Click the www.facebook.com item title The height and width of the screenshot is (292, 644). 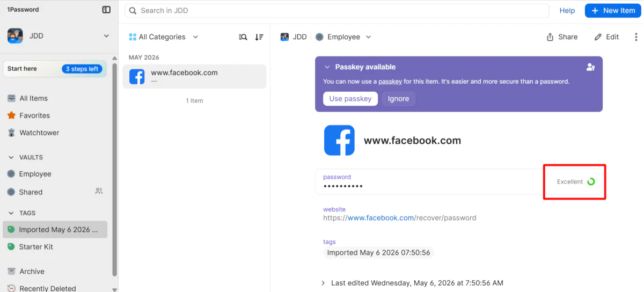(412, 141)
